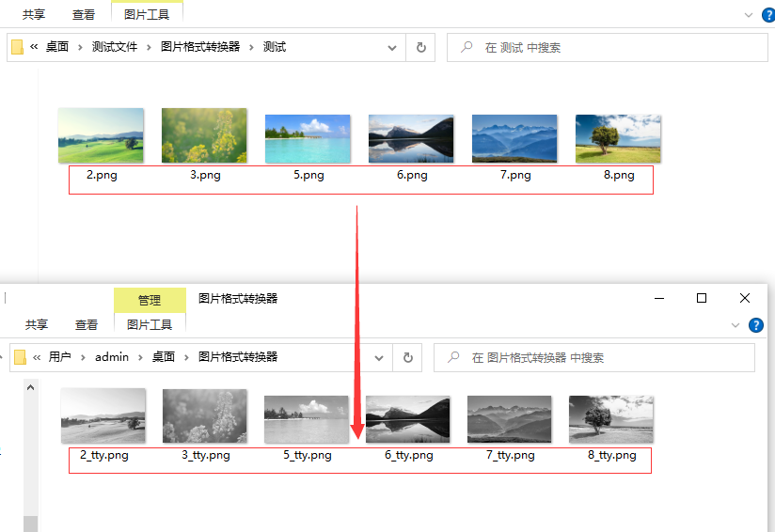The height and width of the screenshot is (532, 775).
Task: Click the search box 在 图片格式转换器 中搜索
Action: tap(594, 357)
